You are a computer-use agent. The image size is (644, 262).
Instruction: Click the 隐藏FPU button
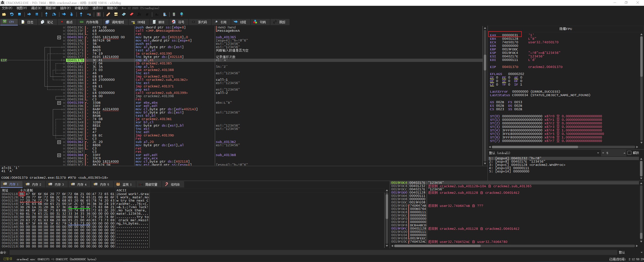(x=566, y=29)
